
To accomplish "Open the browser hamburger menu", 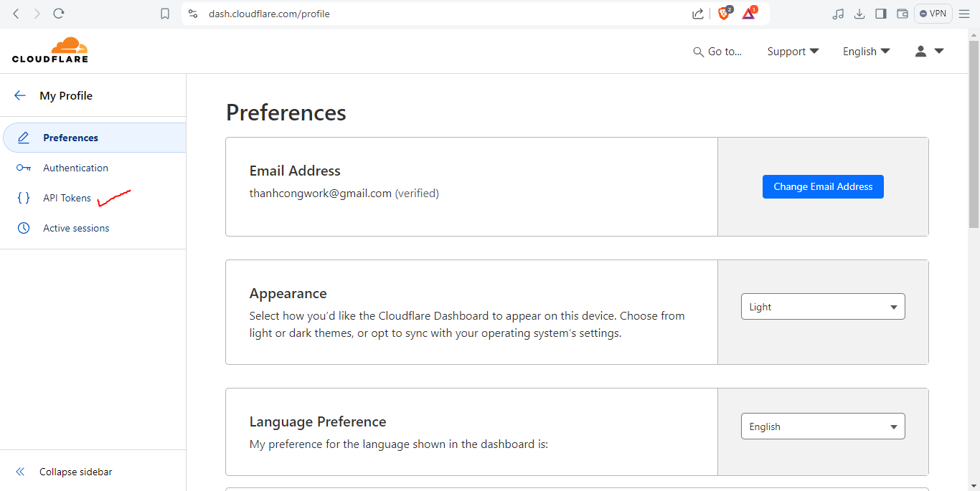I will pos(964,14).
